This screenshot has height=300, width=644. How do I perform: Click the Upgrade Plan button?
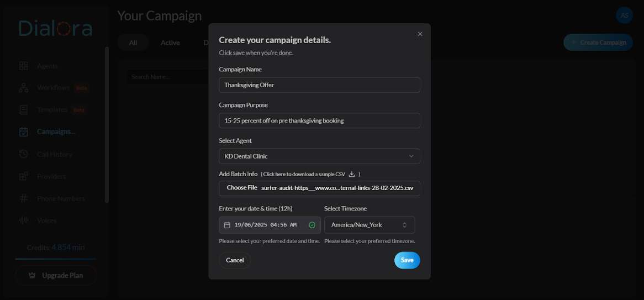56,275
